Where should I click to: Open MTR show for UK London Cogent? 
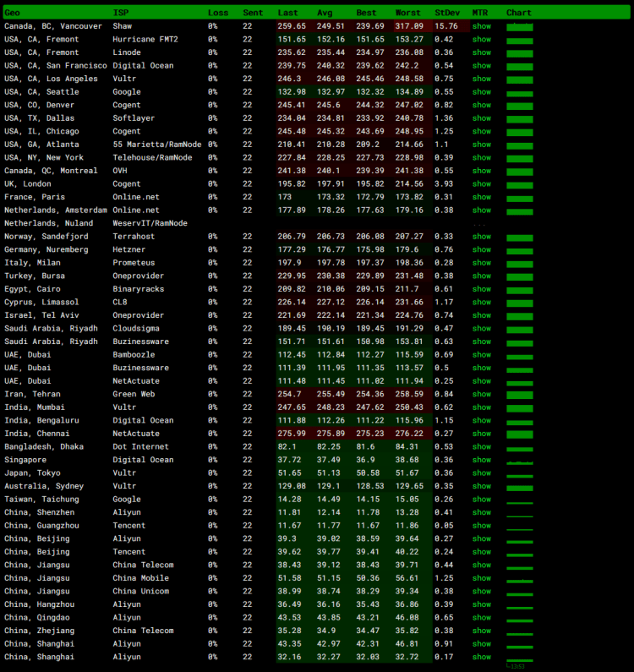click(x=481, y=184)
